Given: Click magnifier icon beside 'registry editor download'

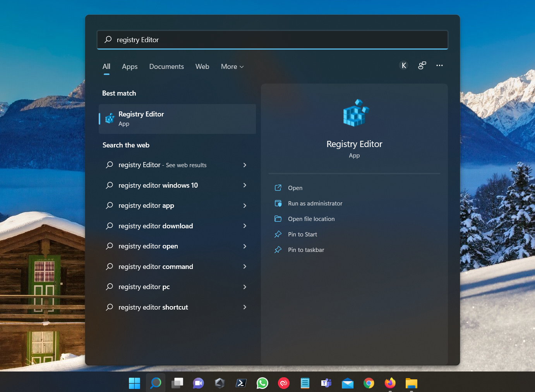Looking at the screenshot, I should coord(110,226).
